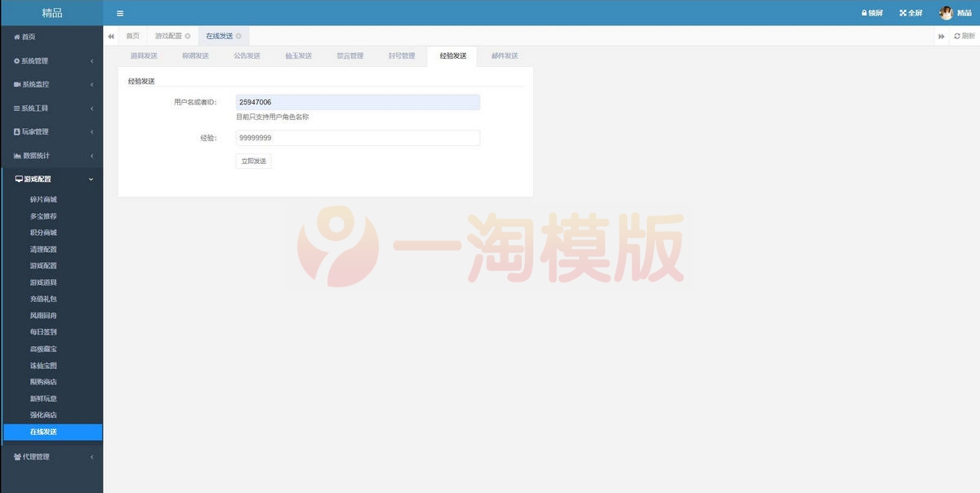Close the 游戏配置 page tab via its x icon
Screen dimensions: 980x493
coord(188,36)
